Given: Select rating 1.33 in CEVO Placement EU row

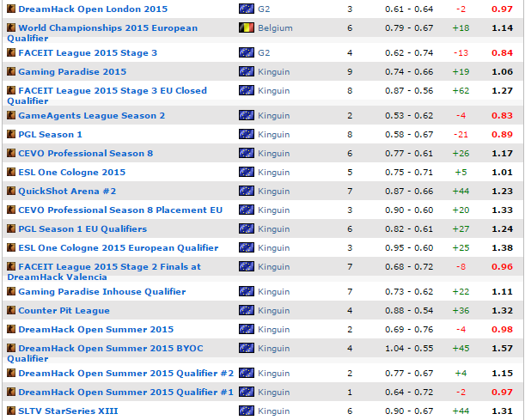Looking at the screenshot, I should pyautogui.click(x=503, y=210).
